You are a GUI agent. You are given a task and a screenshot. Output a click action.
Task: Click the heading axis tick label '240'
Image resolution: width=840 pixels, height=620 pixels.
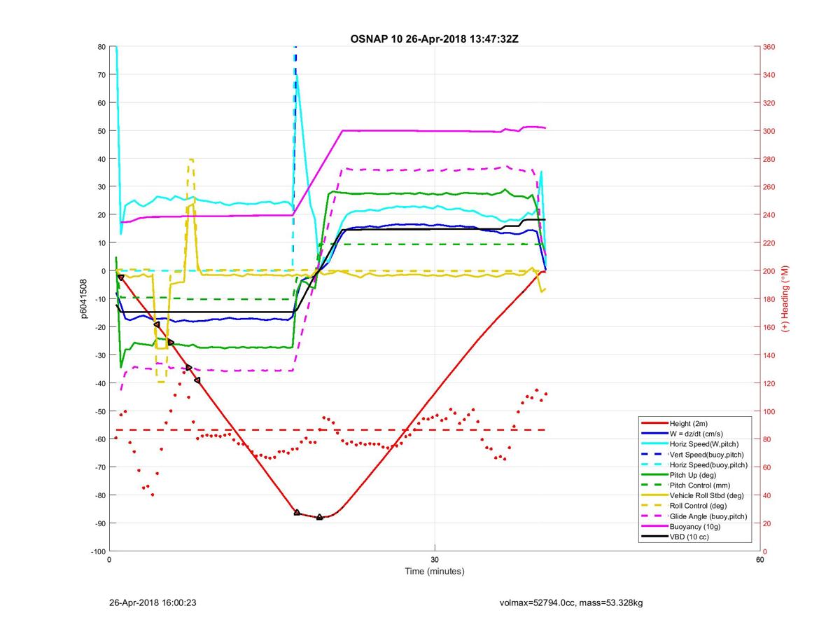coord(769,215)
